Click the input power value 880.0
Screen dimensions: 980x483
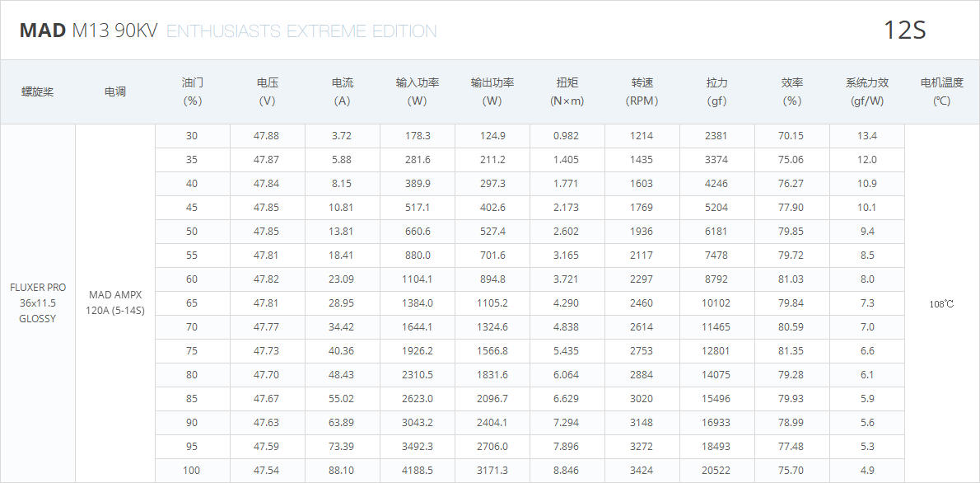point(418,256)
